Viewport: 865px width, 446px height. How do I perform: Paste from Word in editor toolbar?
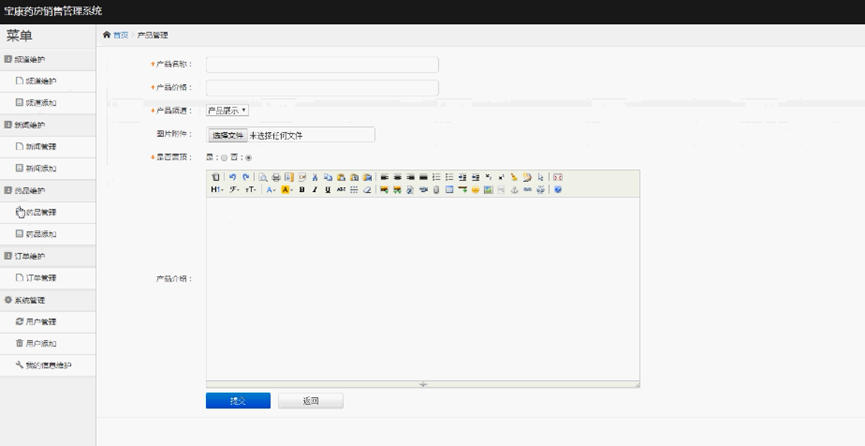[367, 177]
